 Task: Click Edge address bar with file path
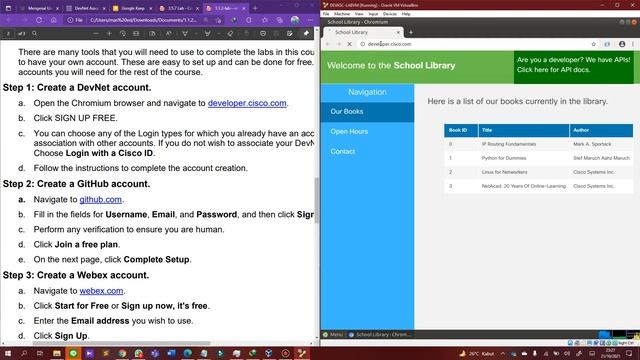pos(143,20)
